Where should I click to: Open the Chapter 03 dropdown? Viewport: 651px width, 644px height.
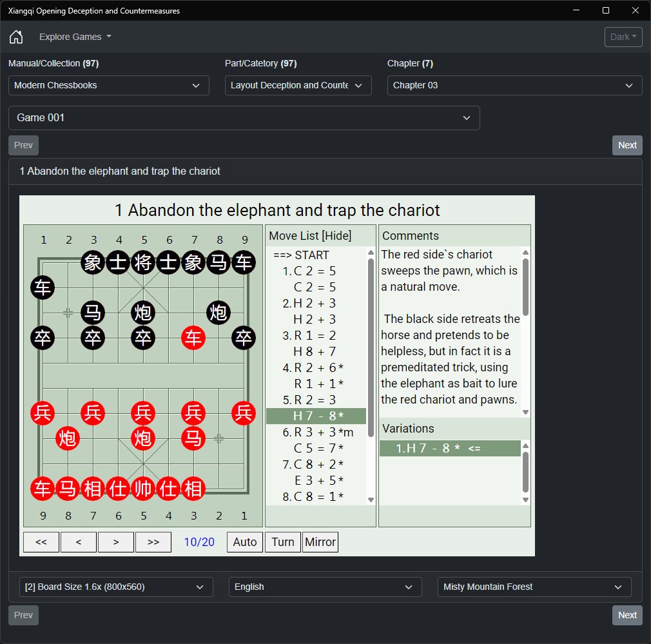tap(514, 86)
